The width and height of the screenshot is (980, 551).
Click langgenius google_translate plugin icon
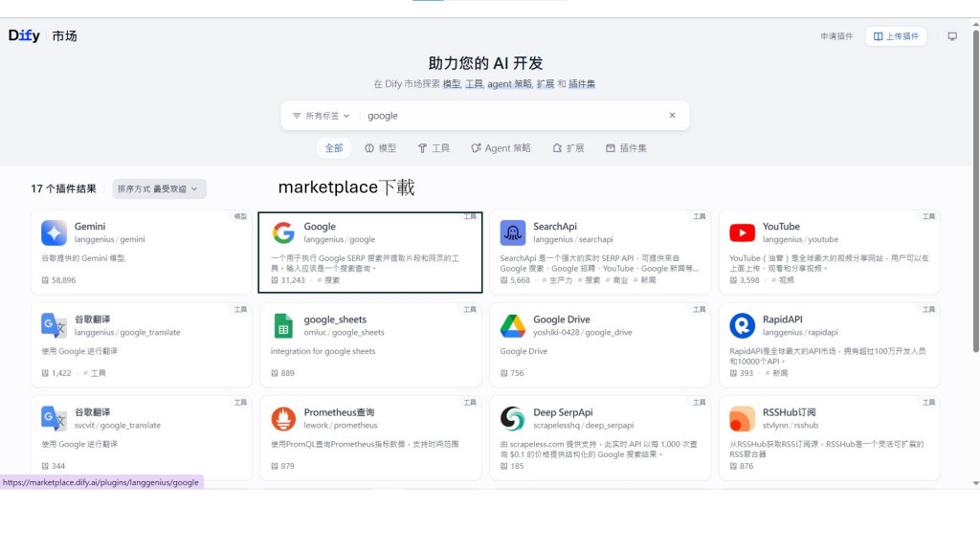(54, 325)
